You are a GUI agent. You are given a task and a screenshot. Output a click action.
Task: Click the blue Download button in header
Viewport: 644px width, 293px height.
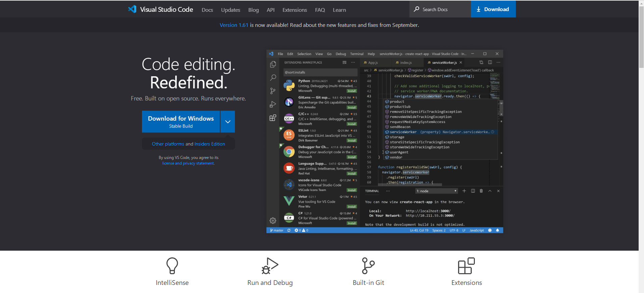(493, 9)
